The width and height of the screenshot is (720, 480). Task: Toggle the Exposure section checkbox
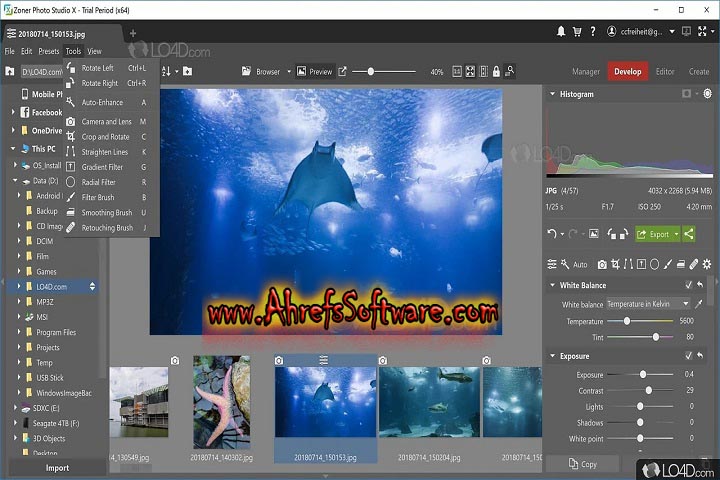(x=688, y=355)
